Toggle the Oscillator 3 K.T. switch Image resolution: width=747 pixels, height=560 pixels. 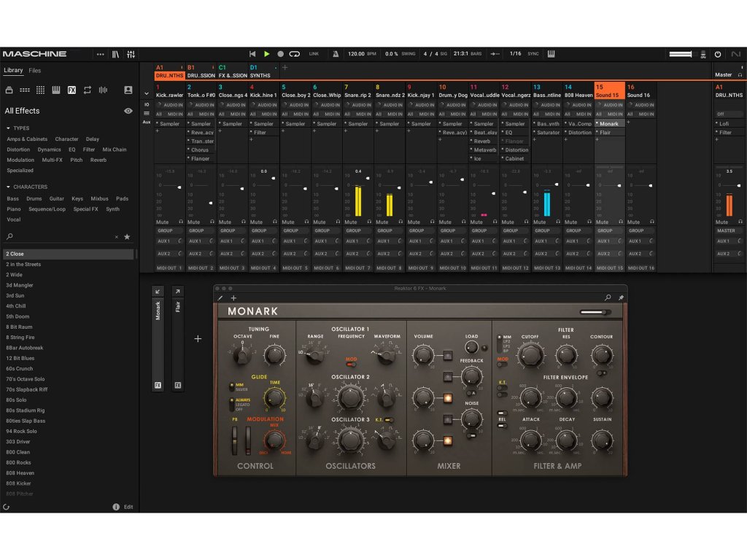390,420
